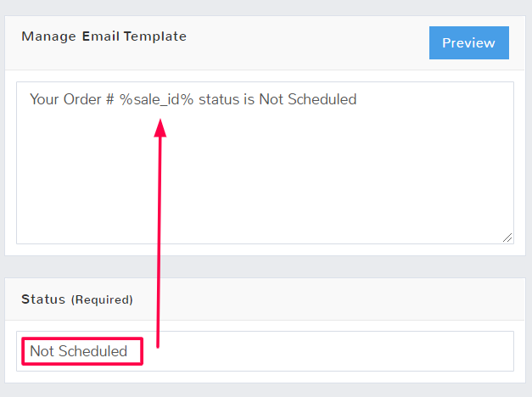Click the blue Preview button
The height and width of the screenshot is (397, 532).
(x=468, y=43)
